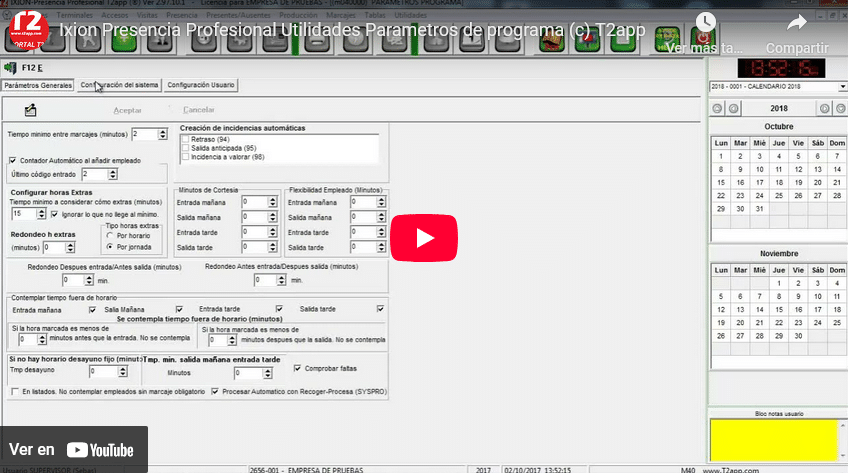Enable the Salida anticipada (95) checkbox
The height and width of the screenshot is (473, 848).
(x=186, y=148)
